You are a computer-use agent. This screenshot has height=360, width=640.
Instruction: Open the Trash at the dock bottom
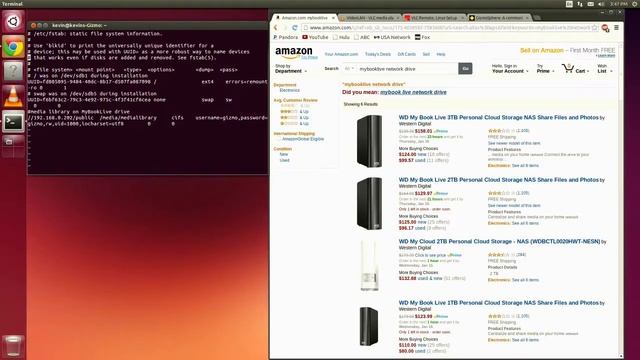pos(13,346)
